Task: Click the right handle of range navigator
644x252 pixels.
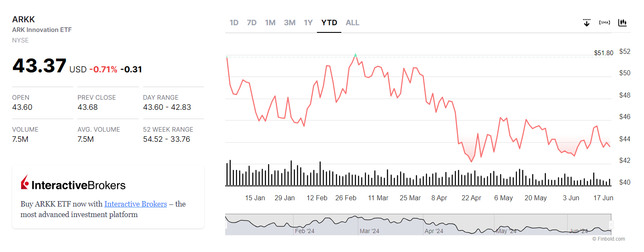Action: pyautogui.click(x=611, y=225)
